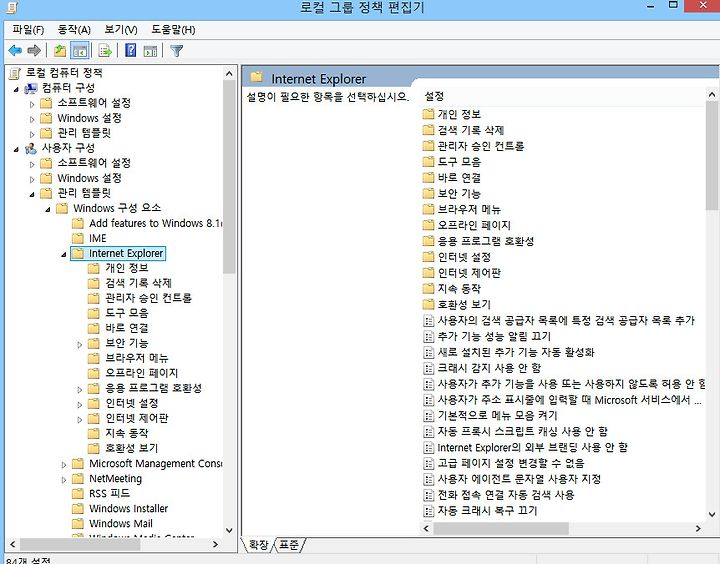720x564 pixels.
Task: Click the 컴퓨터 구성 computer icon
Action: [x=31, y=88]
